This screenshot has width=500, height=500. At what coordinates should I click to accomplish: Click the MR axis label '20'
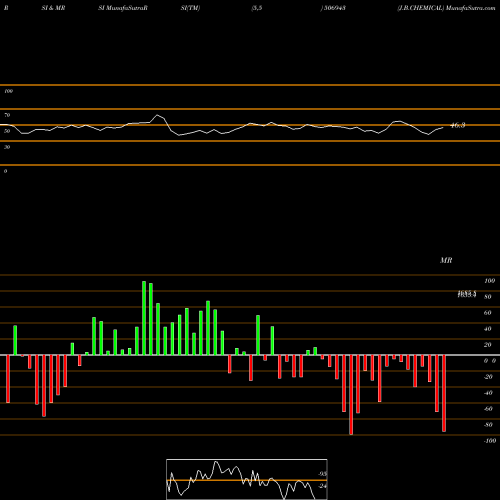[488, 345]
